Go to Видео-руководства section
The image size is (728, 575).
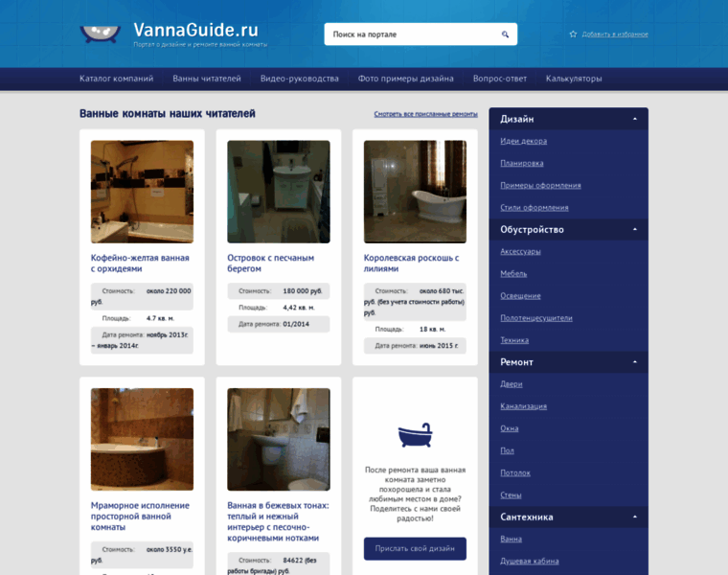[300, 79]
